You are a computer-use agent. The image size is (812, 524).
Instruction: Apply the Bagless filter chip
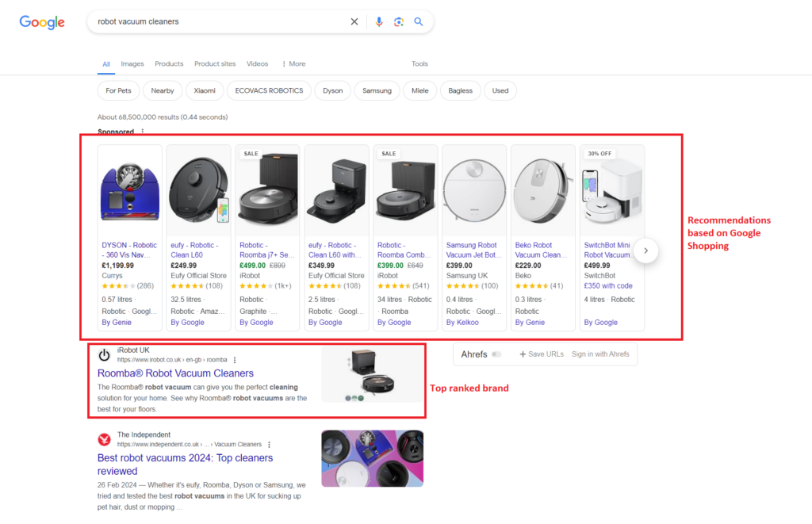461,90
